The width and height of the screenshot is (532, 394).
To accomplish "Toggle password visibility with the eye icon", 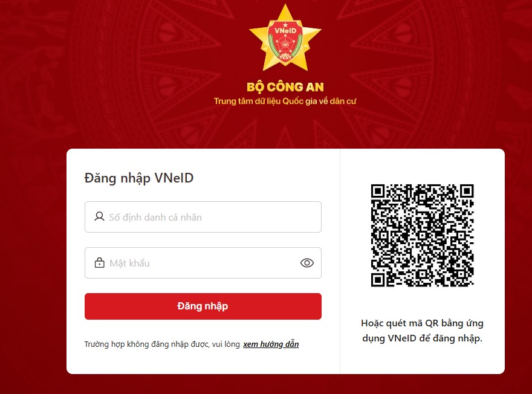I will (x=307, y=263).
